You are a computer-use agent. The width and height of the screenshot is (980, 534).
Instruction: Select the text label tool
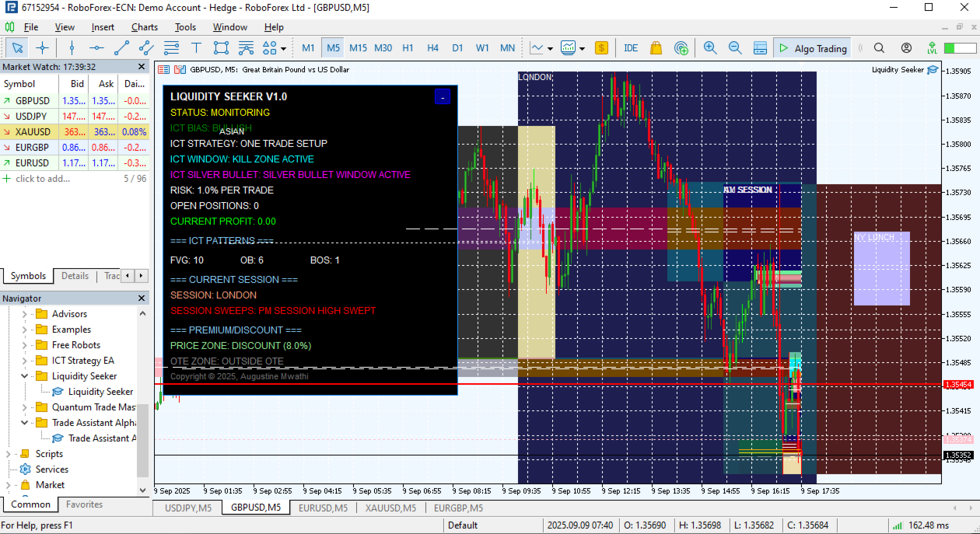pyautogui.click(x=196, y=47)
